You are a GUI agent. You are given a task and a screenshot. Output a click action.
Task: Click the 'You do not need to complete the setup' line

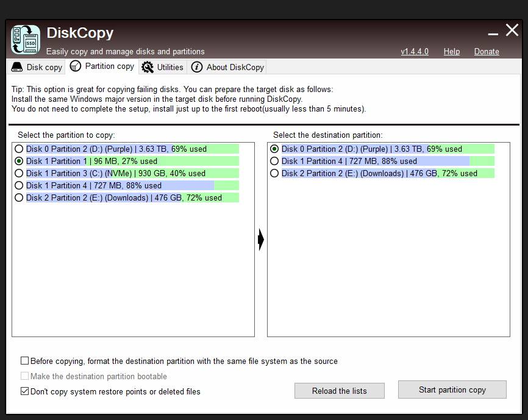coord(188,109)
